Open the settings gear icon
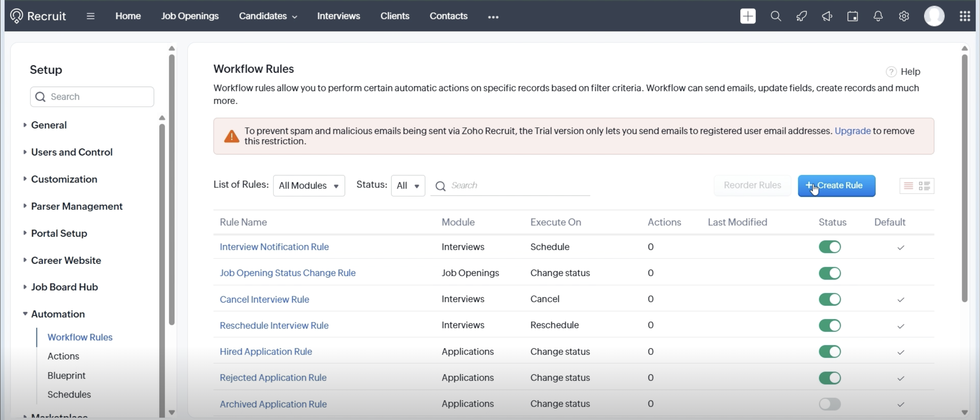This screenshot has width=980, height=420. point(904,16)
